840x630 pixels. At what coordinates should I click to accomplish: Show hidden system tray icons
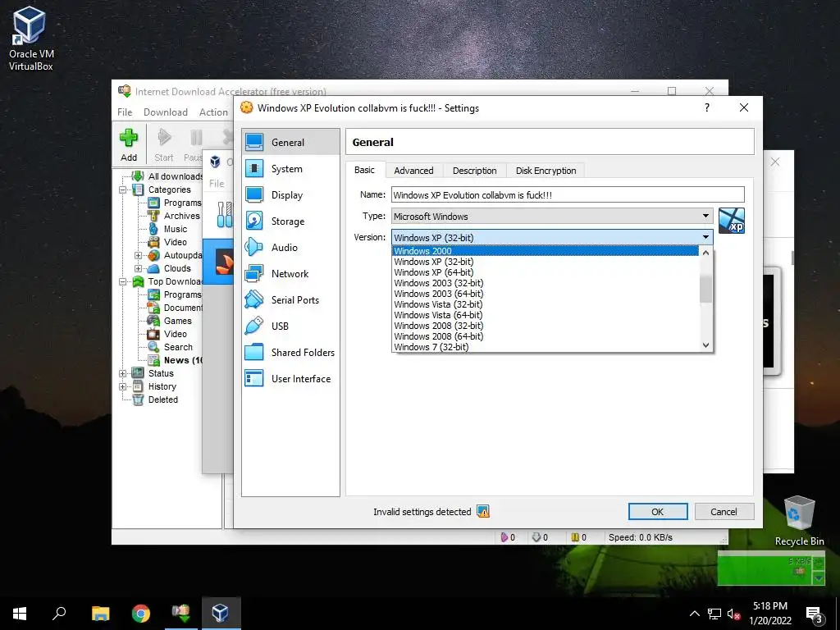[x=694, y=614]
